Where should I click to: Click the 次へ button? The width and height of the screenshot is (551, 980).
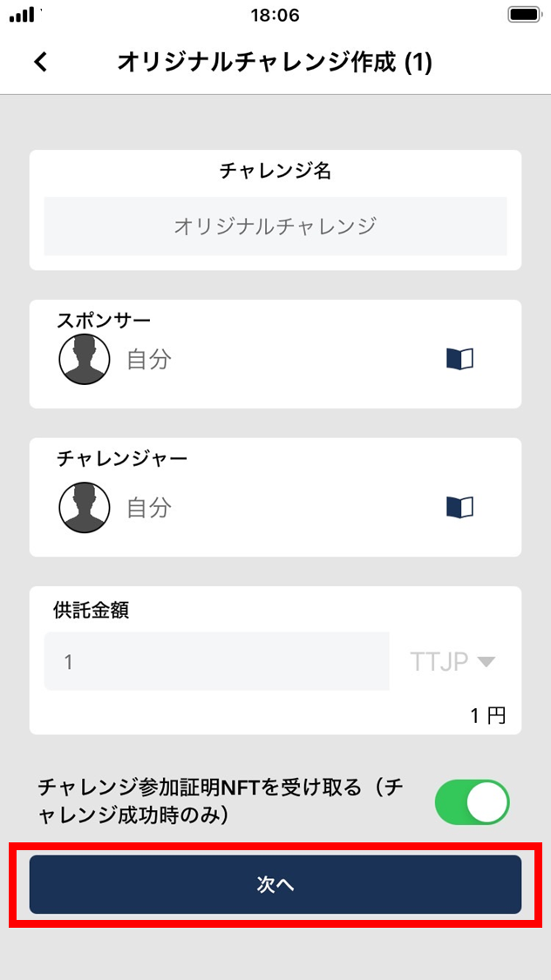pyautogui.click(x=275, y=884)
